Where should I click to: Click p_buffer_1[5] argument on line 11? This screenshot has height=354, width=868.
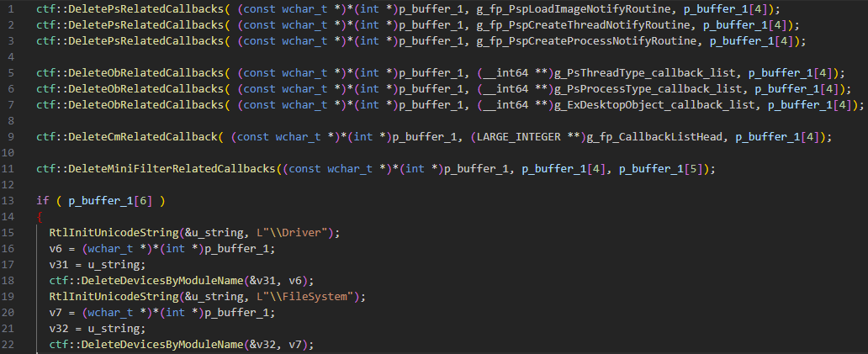[x=659, y=169]
